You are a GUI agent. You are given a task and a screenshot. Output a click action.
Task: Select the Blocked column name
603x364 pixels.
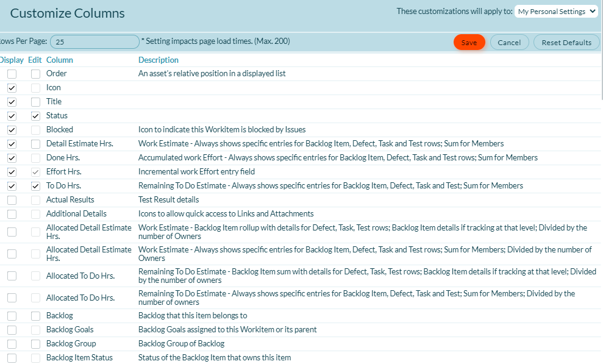[60, 129]
